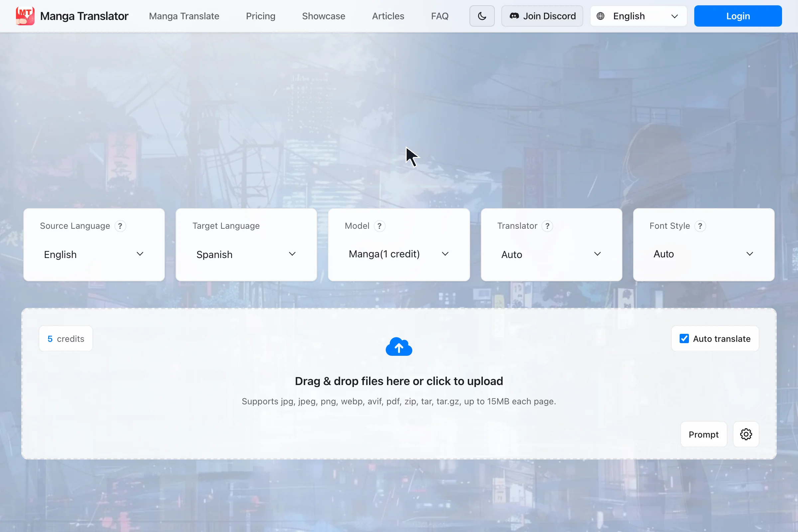Uncheck the Auto translate checkbox
The image size is (798, 532).
684,338
